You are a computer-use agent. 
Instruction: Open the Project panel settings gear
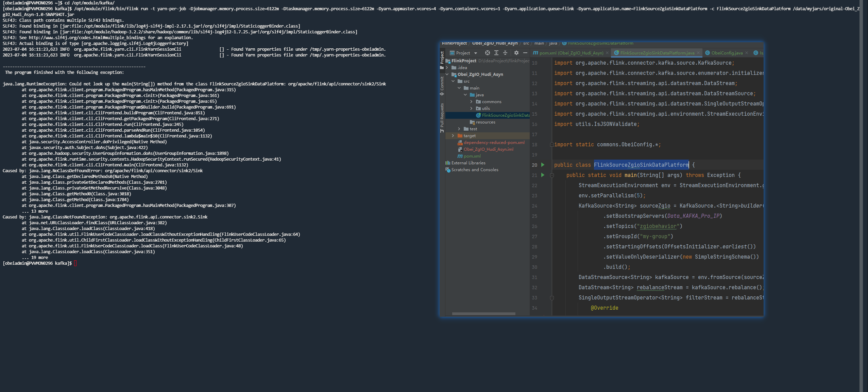coord(516,53)
